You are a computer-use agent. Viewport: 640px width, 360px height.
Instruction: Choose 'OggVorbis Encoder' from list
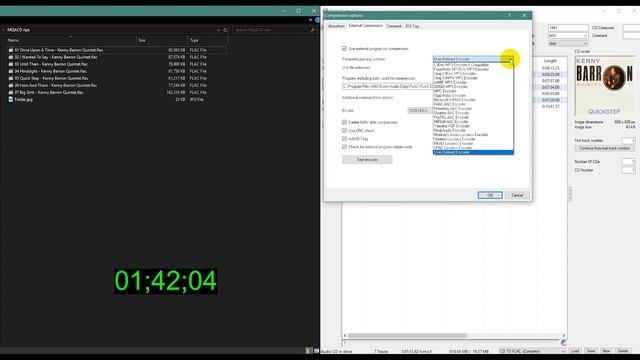point(449,96)
